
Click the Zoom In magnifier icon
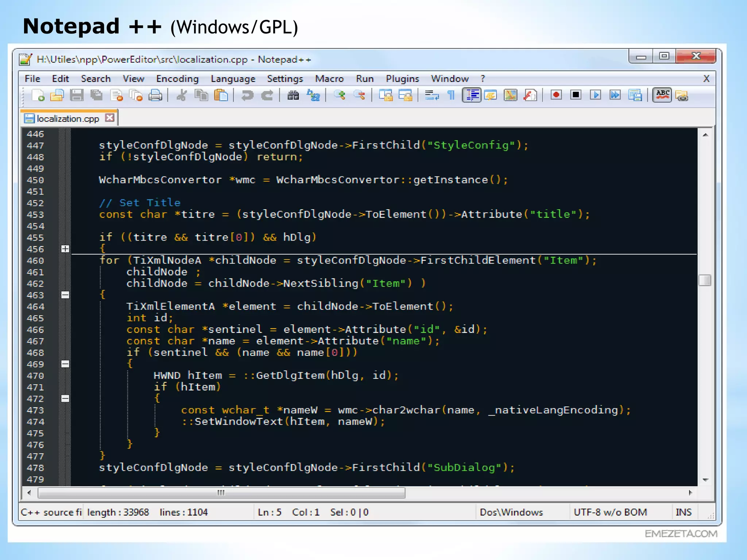340,96
